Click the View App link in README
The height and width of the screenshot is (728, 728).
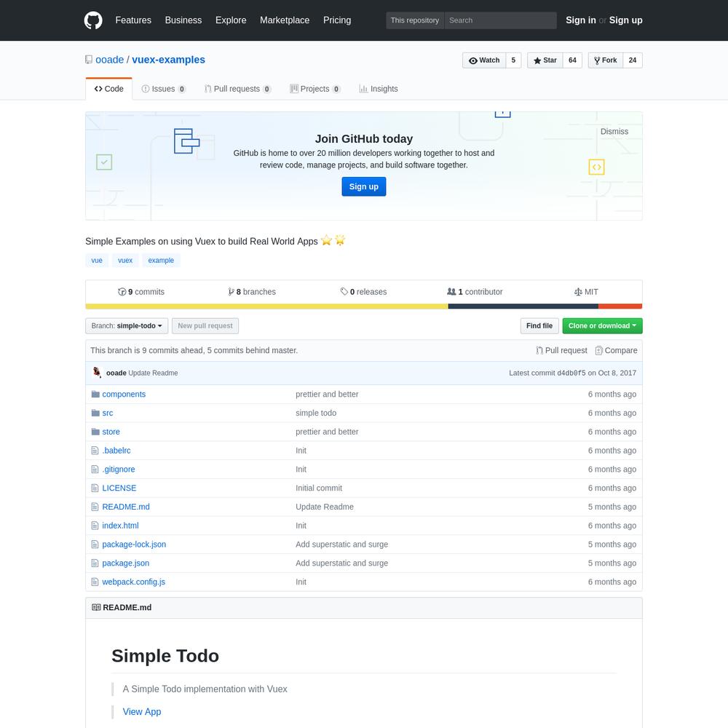click(x=142, y=712)
